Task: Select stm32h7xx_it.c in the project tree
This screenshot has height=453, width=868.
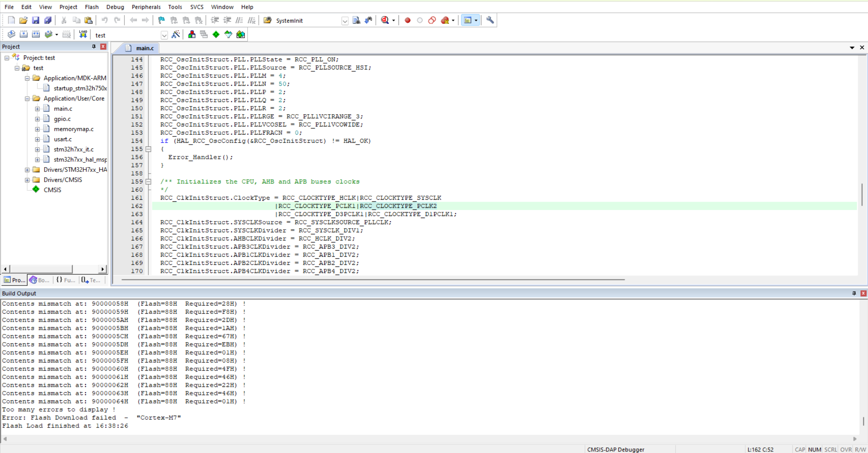Action: [x=74, y=150]
